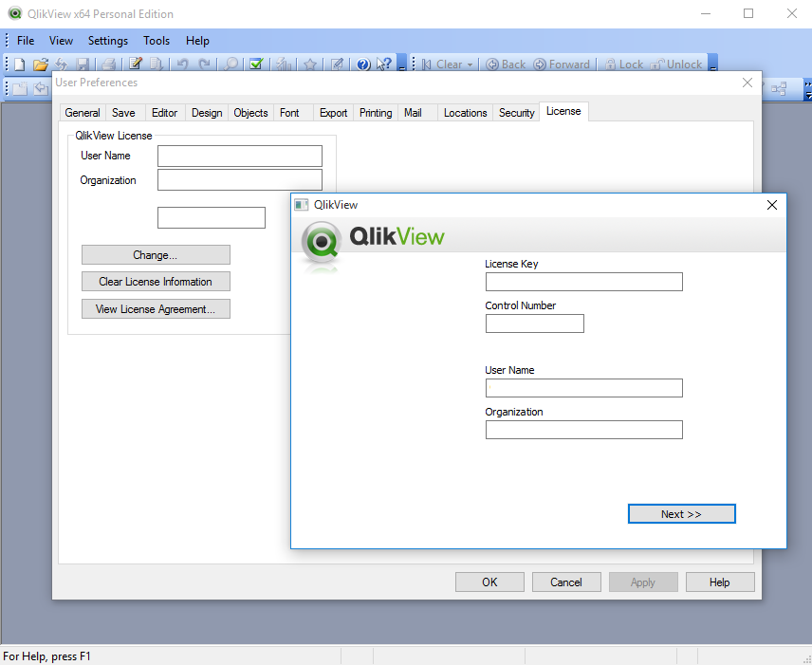Open the Settings menu
Viewport: 812px width, 665px height.
tap(108, 41)
